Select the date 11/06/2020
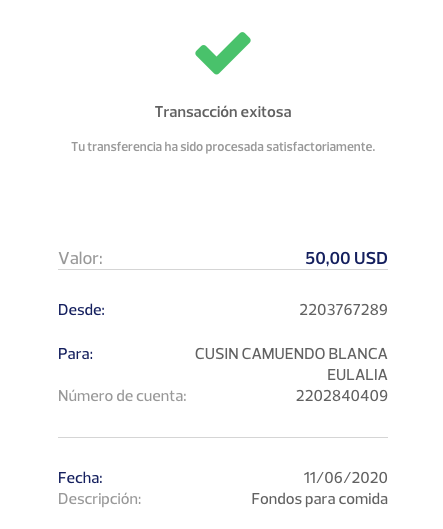Image resolution: width=443 pixels, height=529 pixels. 345,478
